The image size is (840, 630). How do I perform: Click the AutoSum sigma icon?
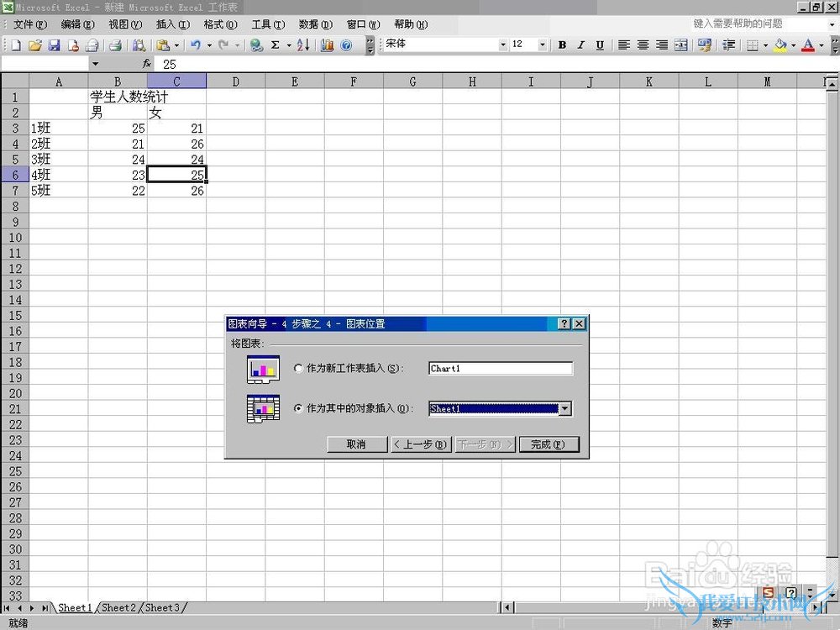[275, 45]
